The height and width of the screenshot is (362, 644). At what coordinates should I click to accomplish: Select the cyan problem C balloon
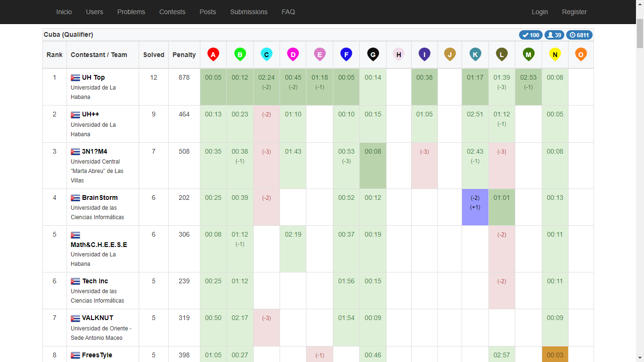(266, 55)
